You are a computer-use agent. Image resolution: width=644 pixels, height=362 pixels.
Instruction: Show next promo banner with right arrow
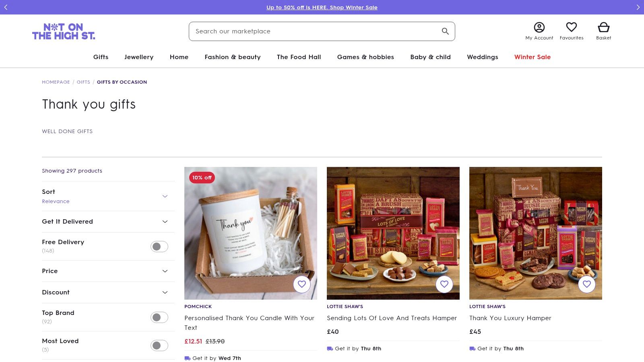638,7
